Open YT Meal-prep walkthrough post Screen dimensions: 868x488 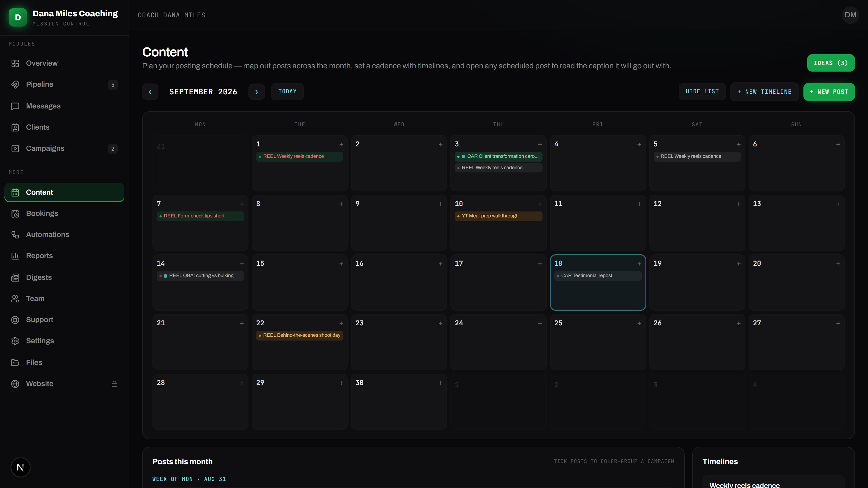click(x=498, y=216)
